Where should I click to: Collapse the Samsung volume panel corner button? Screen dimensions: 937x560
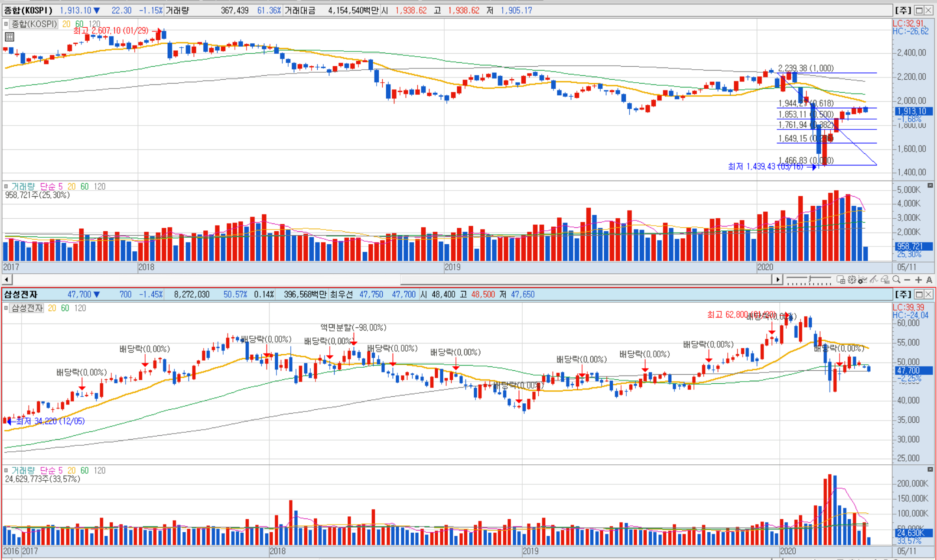click(x=930, y=469)
